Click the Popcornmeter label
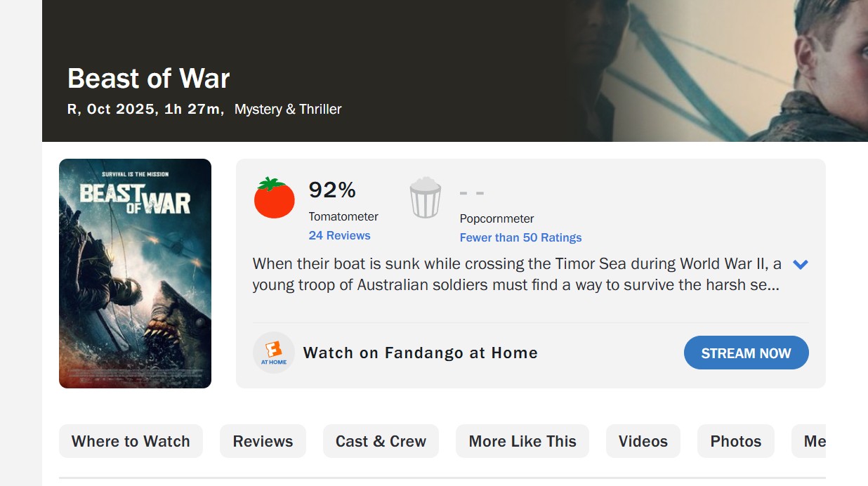 click(497, 219)
